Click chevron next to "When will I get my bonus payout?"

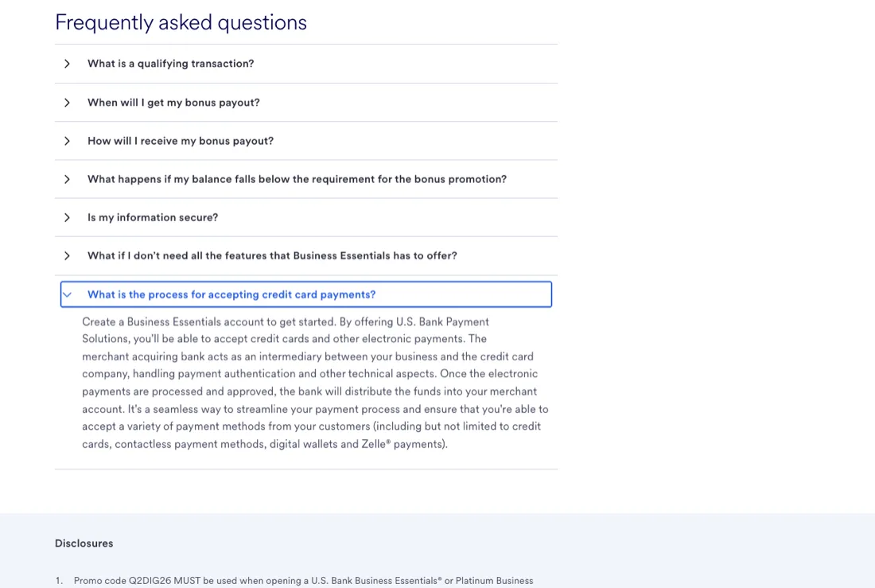point(67,103)
